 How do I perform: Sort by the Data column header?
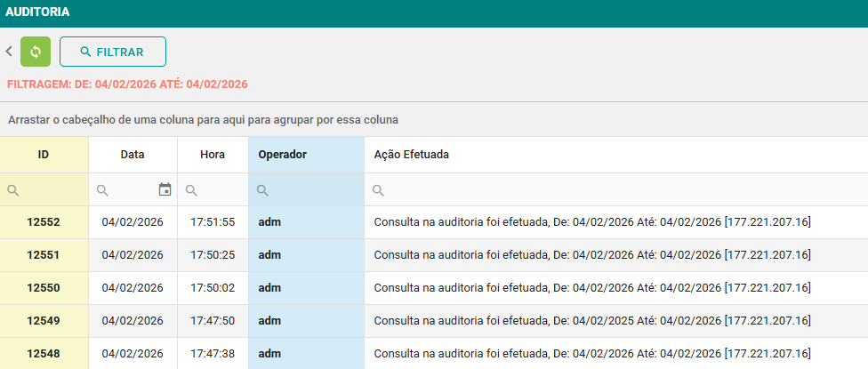coord(133,155)
